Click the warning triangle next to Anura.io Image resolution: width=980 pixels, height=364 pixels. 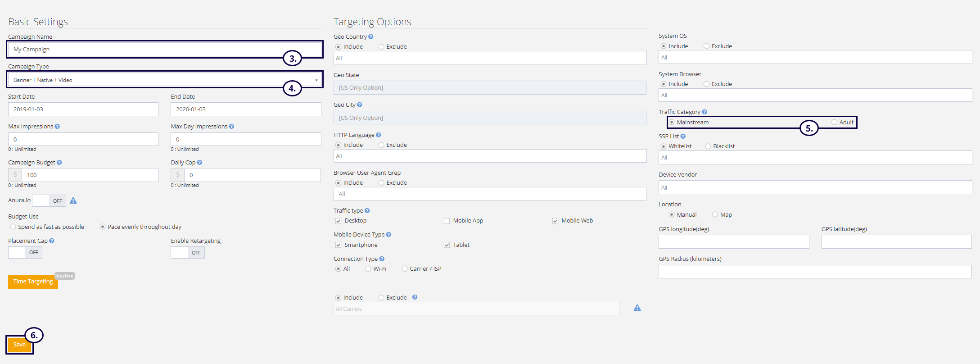coord(73,201)
